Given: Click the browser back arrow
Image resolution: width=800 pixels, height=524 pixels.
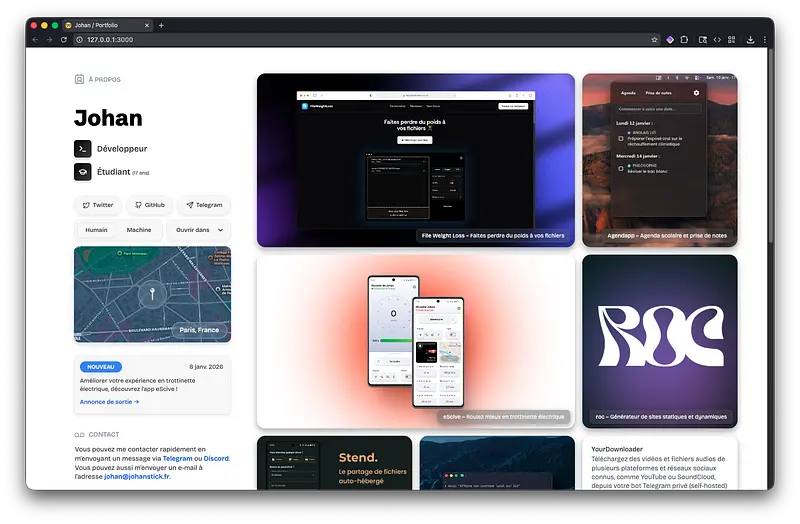Looking at the screenshot, I should coord(35,40).
